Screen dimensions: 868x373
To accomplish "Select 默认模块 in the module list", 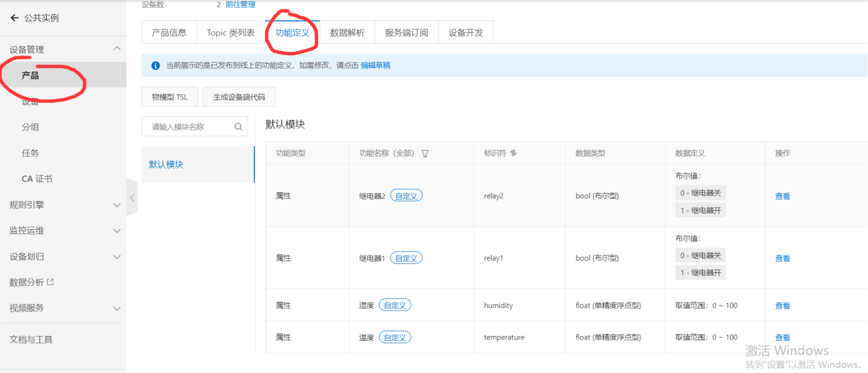I will tap(198, 165).
